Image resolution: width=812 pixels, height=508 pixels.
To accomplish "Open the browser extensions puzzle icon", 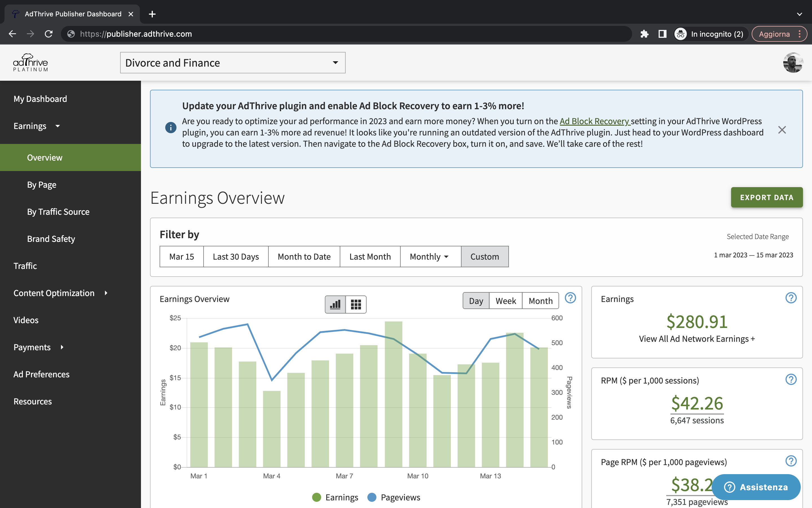I will (645, 34).
